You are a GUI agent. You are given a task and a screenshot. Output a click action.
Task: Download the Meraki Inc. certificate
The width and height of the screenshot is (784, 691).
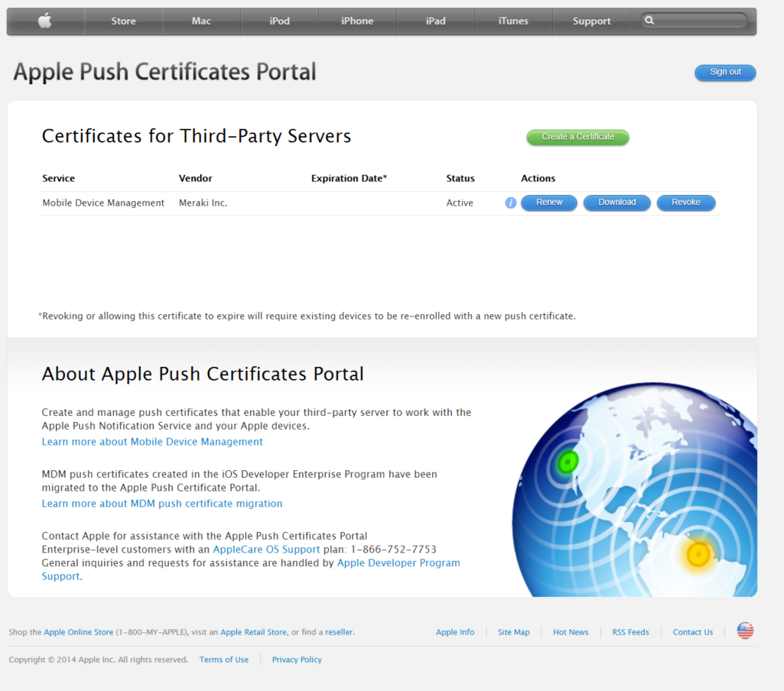point(616,203)
